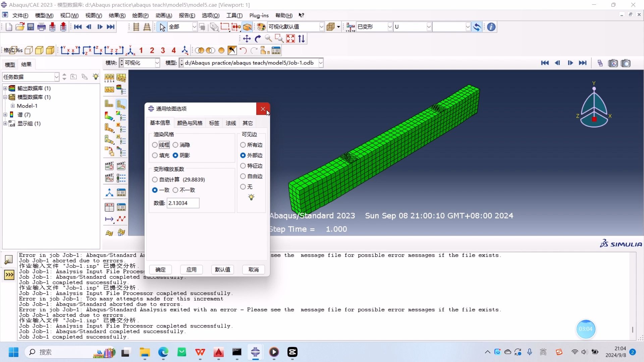Open the 模块 module dropdown
The width and height of the screenshot is (644, 362).
coord(157,63)
